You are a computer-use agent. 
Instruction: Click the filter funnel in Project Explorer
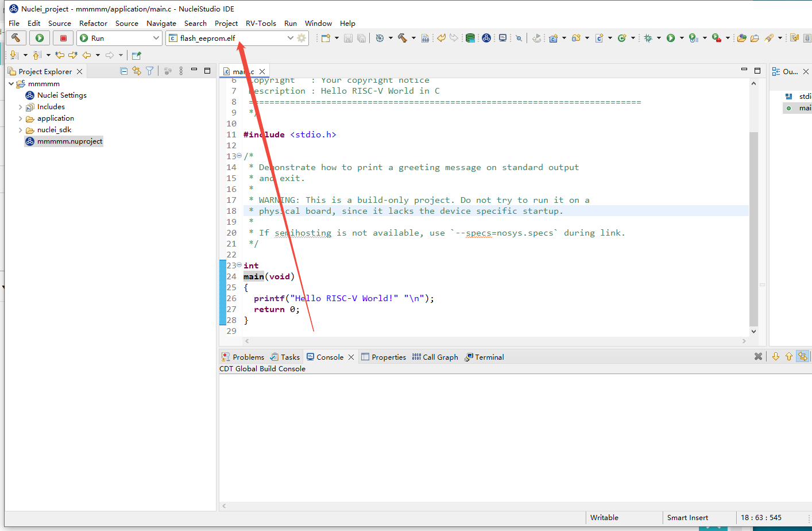pyautogui.click(x=150, y=71)
